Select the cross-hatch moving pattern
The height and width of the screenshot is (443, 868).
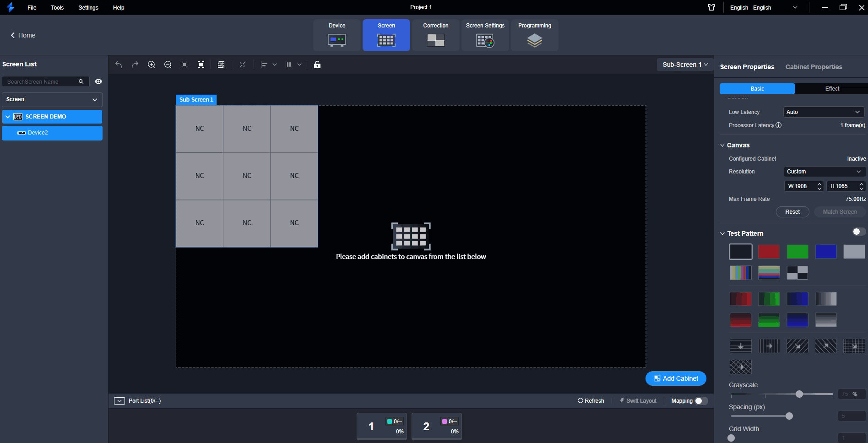point(740,367)
